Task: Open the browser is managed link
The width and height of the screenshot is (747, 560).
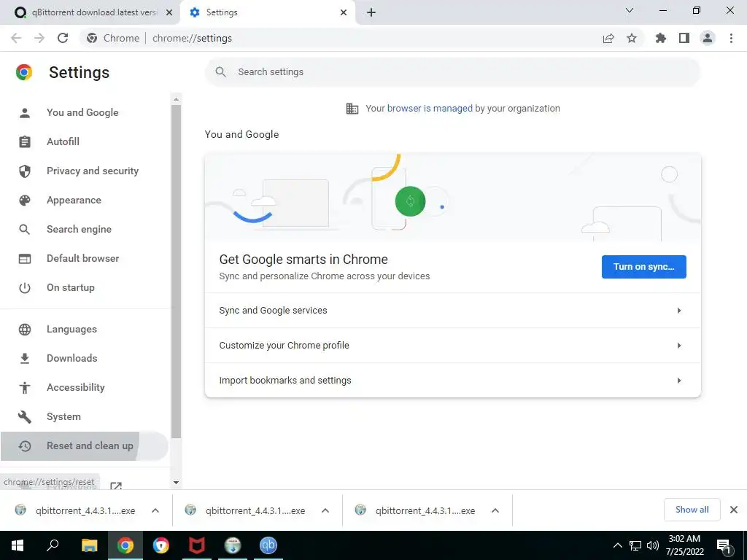Action: click(430, 109)
